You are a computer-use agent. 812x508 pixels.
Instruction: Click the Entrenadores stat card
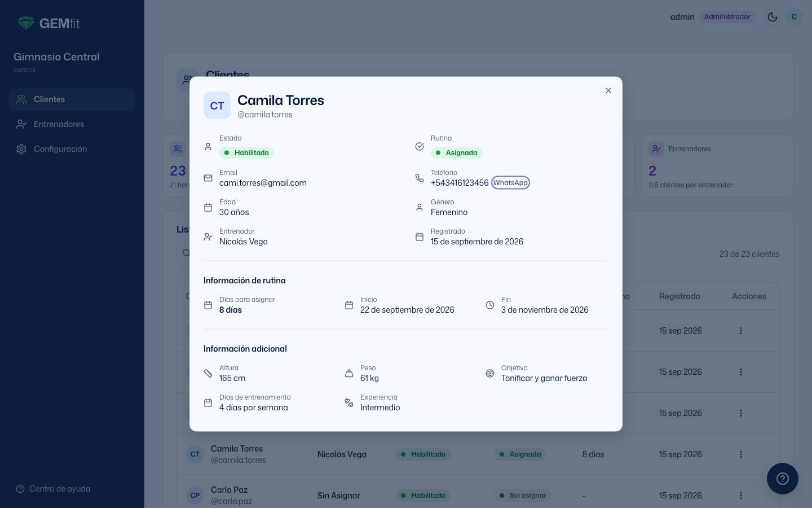tap(717, 165)
